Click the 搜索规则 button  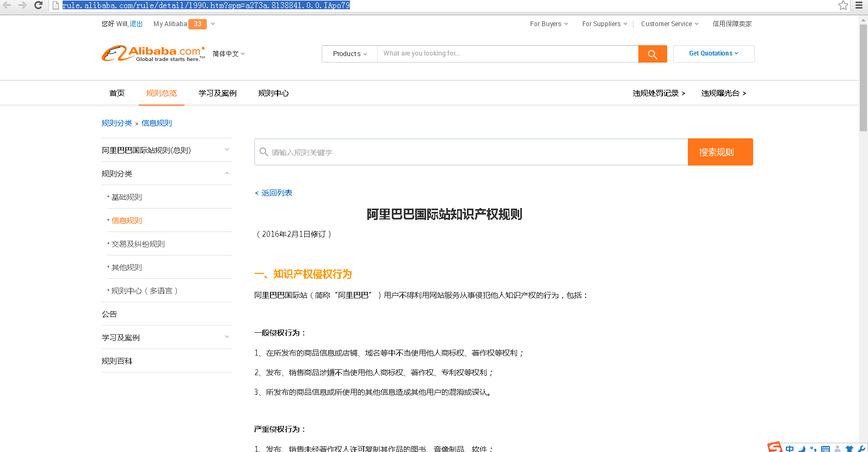point(721,152)
